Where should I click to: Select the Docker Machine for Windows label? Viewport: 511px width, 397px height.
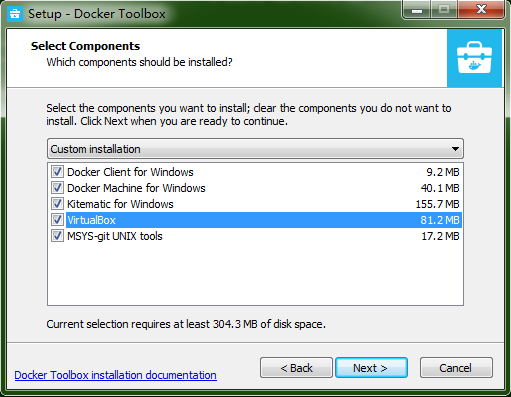point(136,188)
